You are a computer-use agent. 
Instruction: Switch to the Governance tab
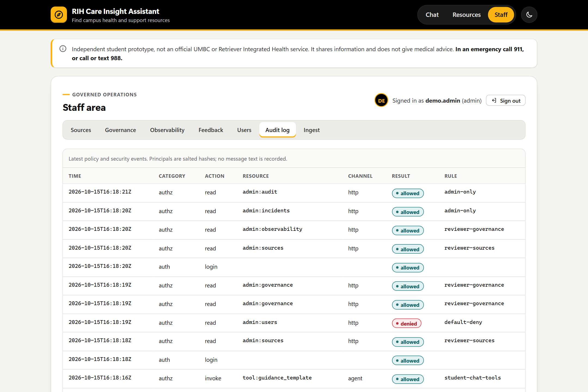[120, 130]
